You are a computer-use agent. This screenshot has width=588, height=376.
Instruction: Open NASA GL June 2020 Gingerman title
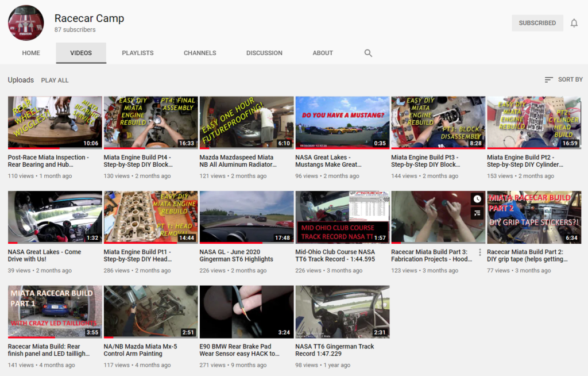point(236,255)
